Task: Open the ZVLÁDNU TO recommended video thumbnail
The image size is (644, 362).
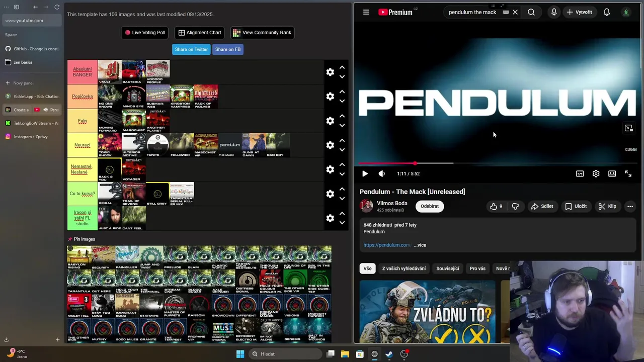Action: coord(428,312)
